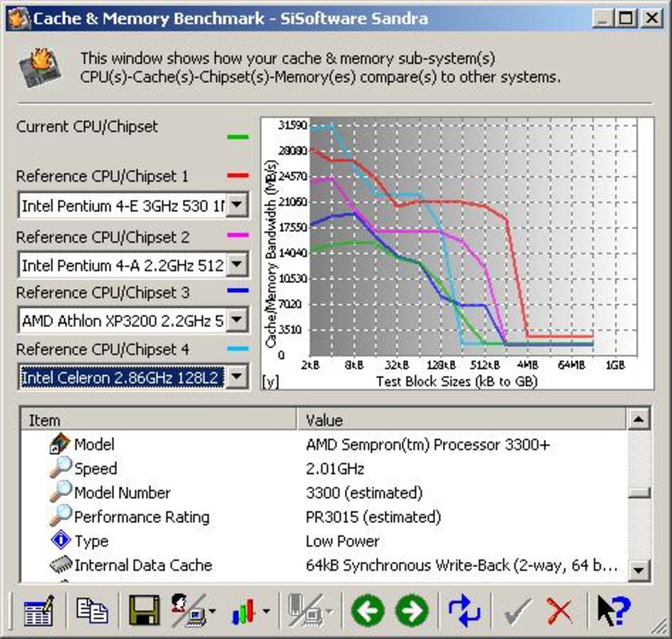Click the list scrollbar thumb

point(639,493)
